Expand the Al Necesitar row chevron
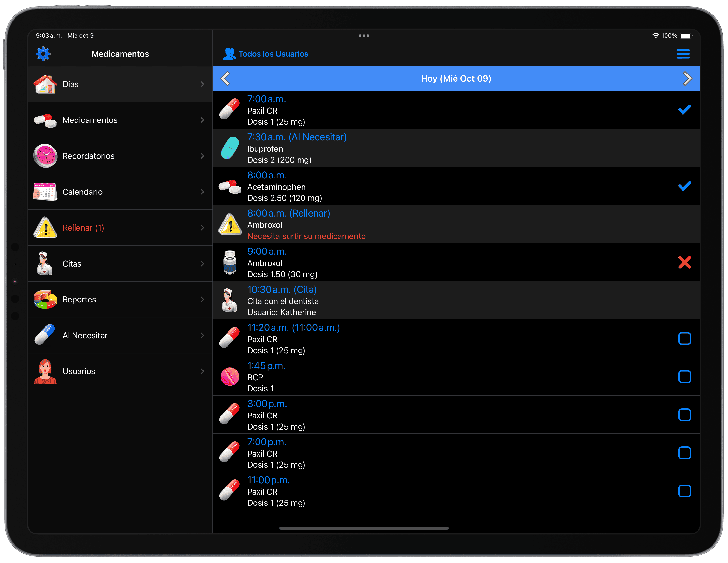 [x=202, y=336]
